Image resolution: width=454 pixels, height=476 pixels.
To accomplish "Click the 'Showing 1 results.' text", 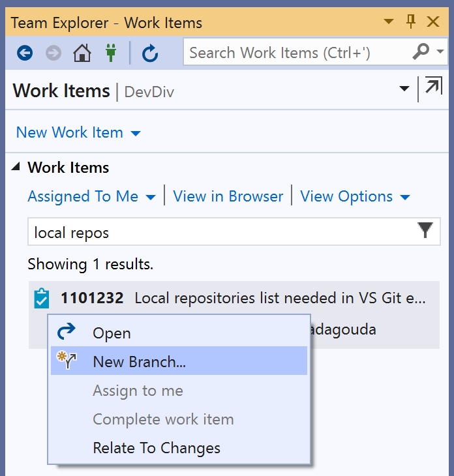I will coord(91,264).
